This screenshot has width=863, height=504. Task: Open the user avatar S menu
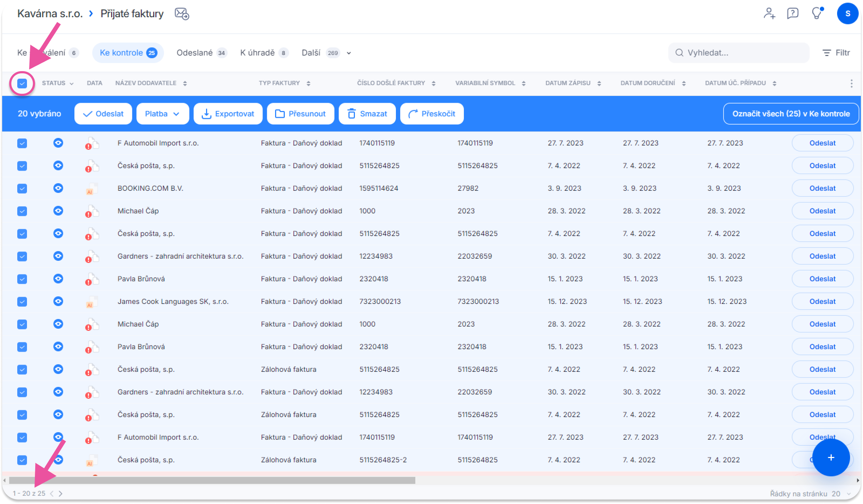click(848, 14)
